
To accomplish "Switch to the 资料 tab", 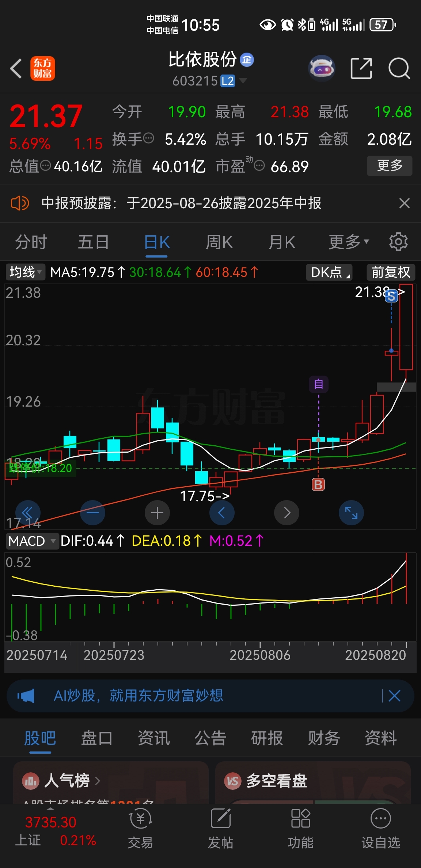I will pos(381,738).
